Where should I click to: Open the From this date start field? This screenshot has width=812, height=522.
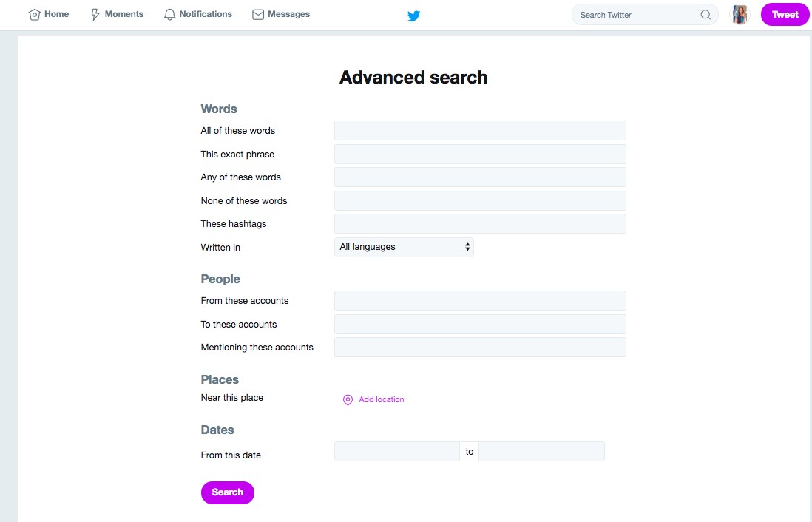(396, 452)
